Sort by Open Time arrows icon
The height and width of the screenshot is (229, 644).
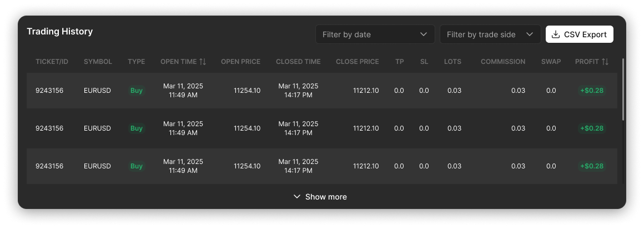point(203,62)
